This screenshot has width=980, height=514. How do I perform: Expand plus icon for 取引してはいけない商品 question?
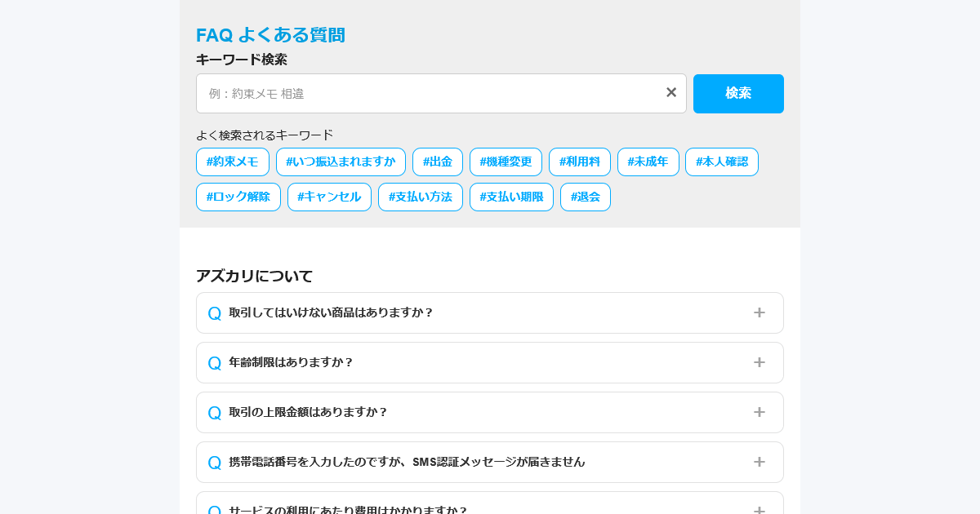coord(759,312)
